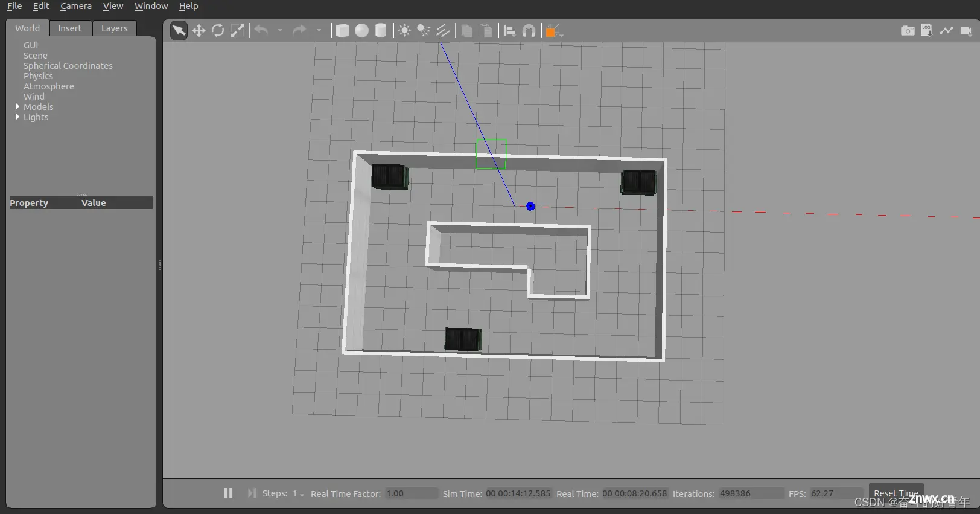
Task: Add a spot light
Action: point(424,30)
